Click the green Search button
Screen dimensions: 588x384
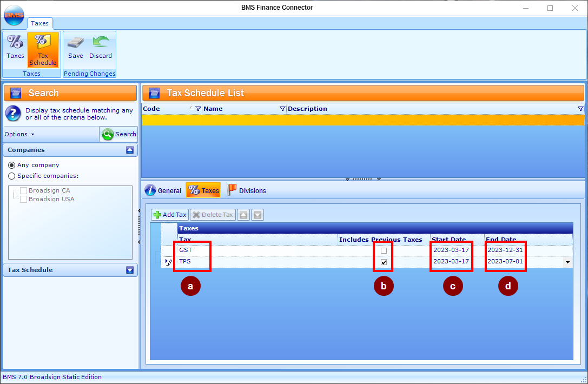[x=118, y=134]
